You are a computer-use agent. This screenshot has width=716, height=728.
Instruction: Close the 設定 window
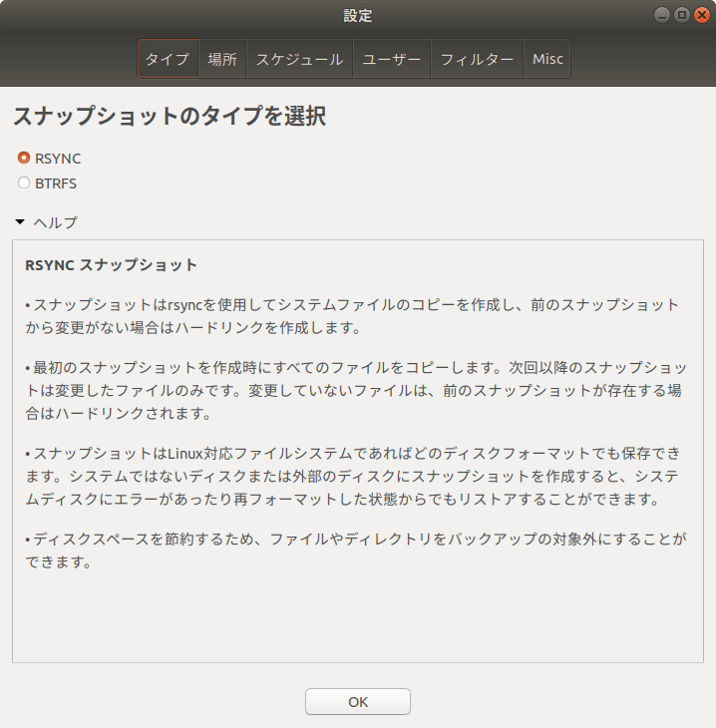pyautogui.click(x=702, y=15)
